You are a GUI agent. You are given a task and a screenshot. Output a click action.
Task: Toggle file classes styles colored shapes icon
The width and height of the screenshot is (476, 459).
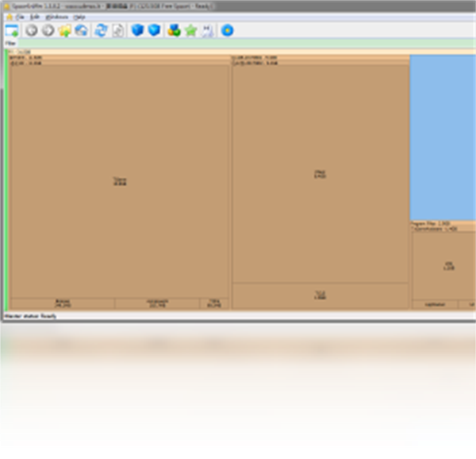click(174, 30)
